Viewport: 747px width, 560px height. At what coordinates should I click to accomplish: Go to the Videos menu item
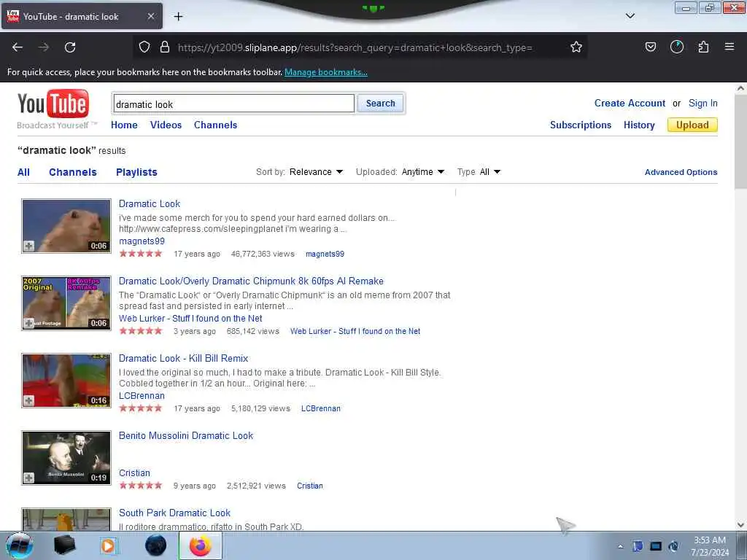point(166,125)
